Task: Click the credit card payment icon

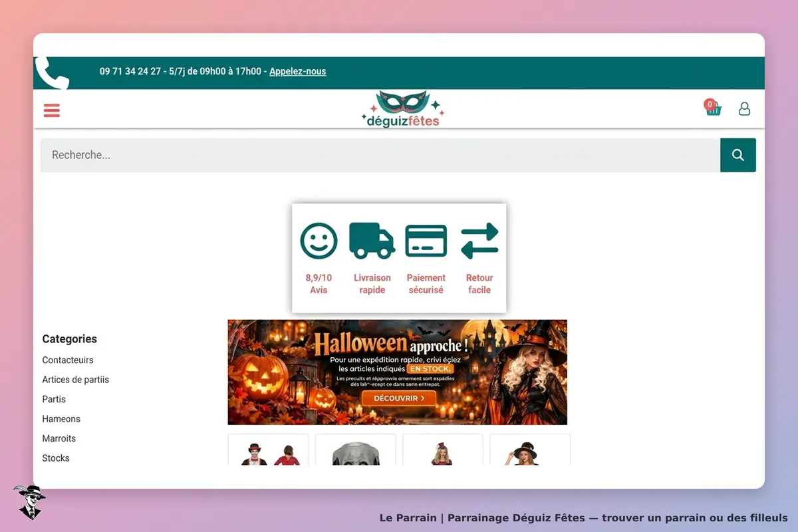Action: pyautogui.click(x=426, y=241)
